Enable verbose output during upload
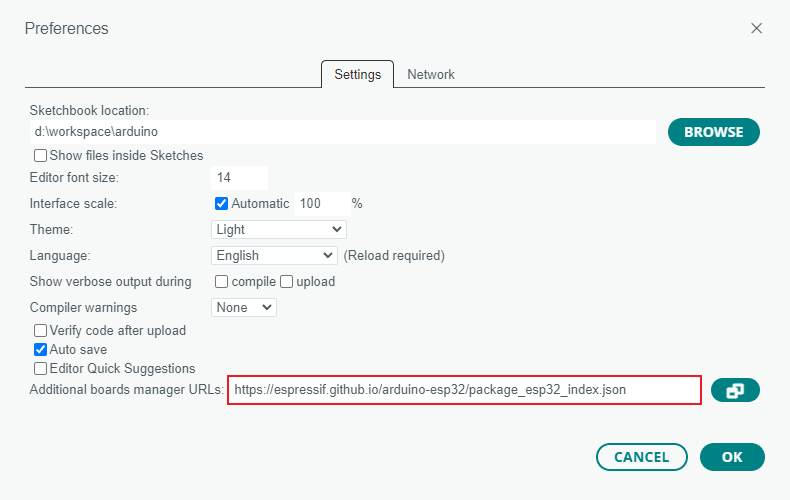790x500 pixels. coord(286,281)
